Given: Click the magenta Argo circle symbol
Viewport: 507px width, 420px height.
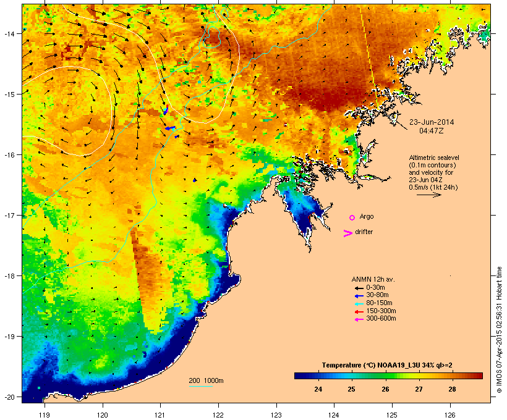Looking at the screenshot, I should [x=352, y=218].
